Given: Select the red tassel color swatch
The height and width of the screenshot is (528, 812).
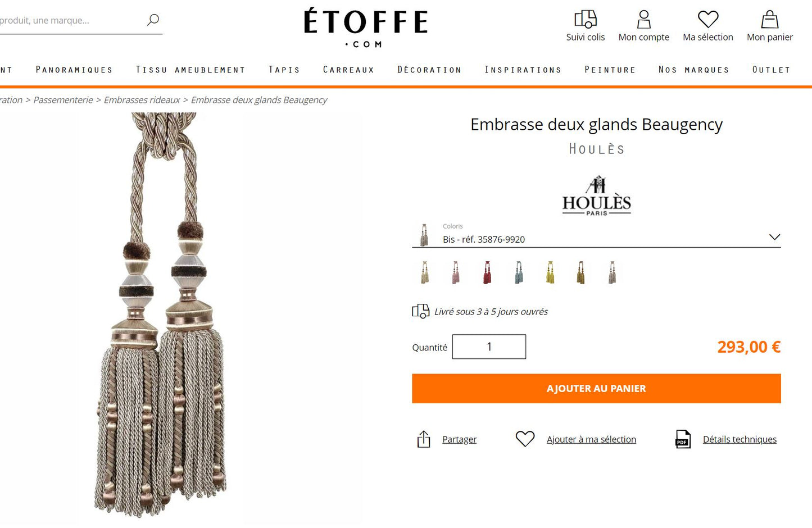Looking at the screenshot, I should pos(487,272).
